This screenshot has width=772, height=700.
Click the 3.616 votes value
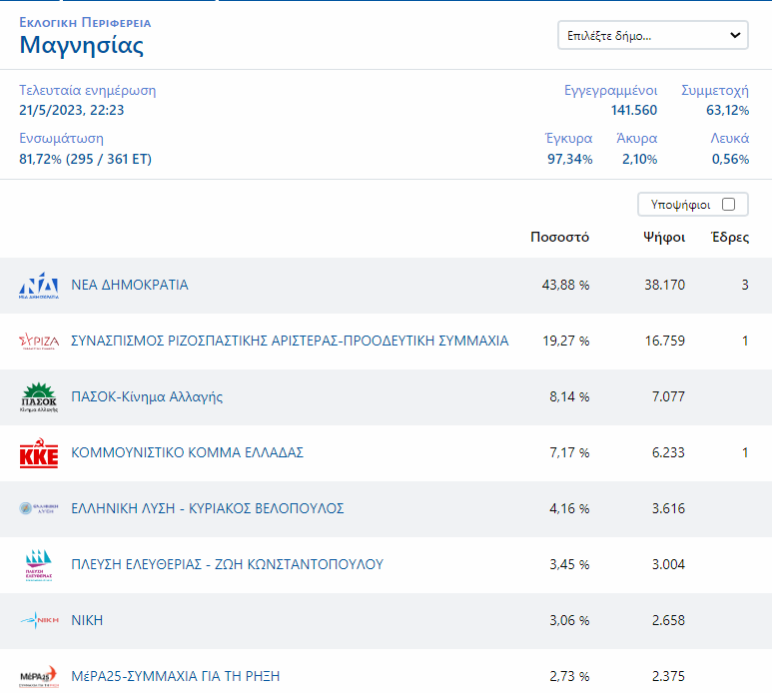pyautogui.click(x=668, y=508)
